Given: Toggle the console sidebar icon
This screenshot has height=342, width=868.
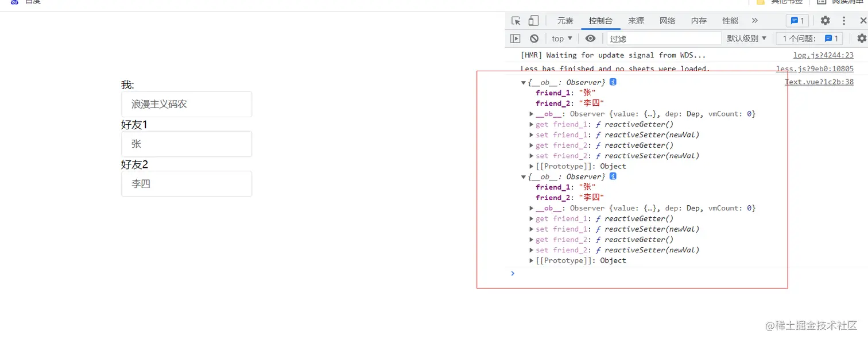Looking at the screenshot, I should (516, 39).
